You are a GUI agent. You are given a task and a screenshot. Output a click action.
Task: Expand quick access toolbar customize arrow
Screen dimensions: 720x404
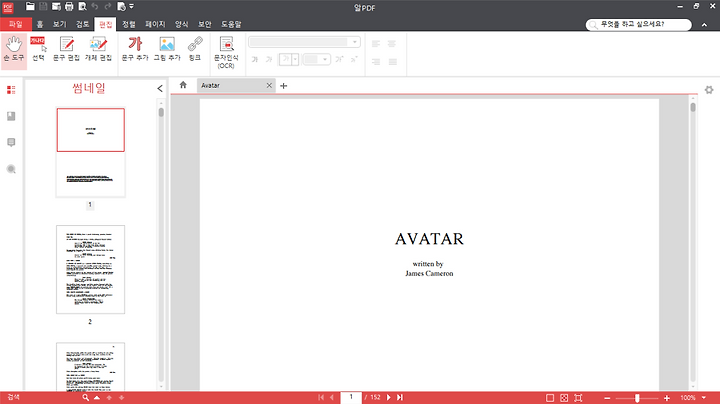pos(131,6)
